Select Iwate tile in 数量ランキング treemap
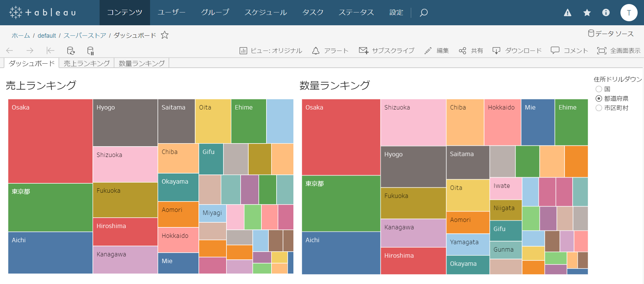The image size is (644, 284). click(506, 188)
